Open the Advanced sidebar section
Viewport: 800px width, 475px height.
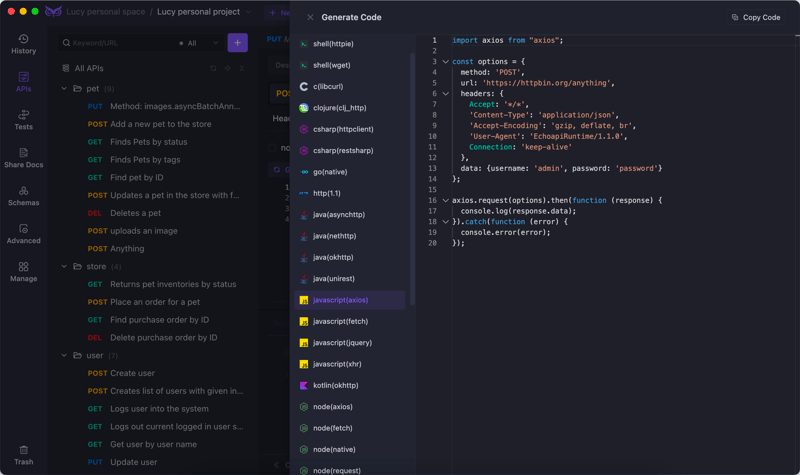pyautogui.click(x=23, y=234)
